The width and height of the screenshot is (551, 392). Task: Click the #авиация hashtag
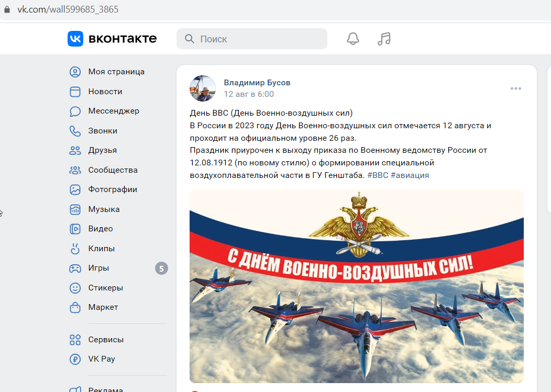click(410, 175)
